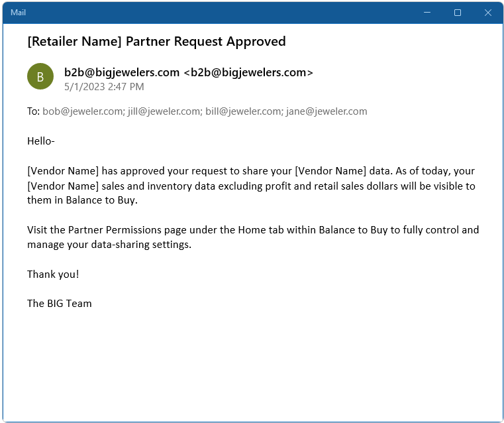The height and width of the screenshot is (423, 504).
Task: Click recipient bob@jeweler.com
Action: tap(83, 111)
